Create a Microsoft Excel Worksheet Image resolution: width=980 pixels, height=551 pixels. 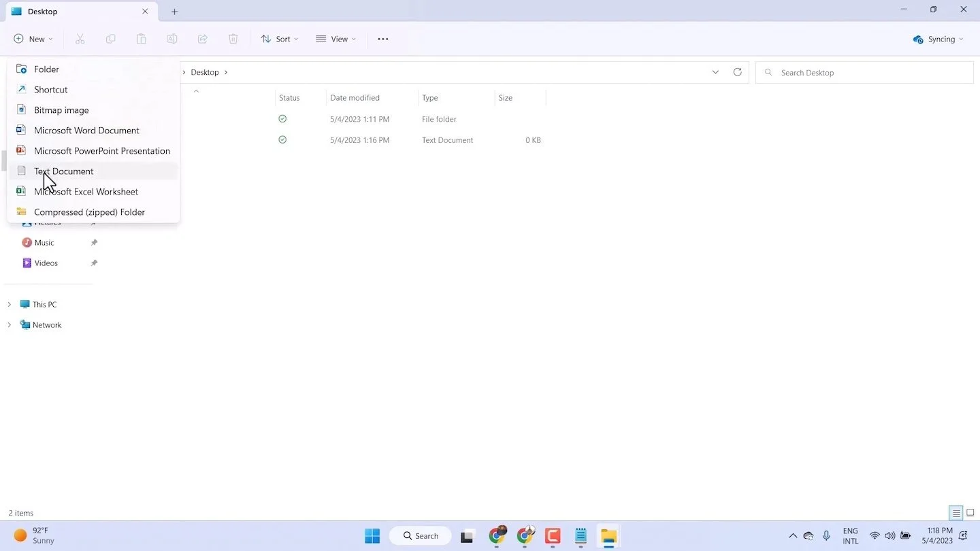[93, 191]
